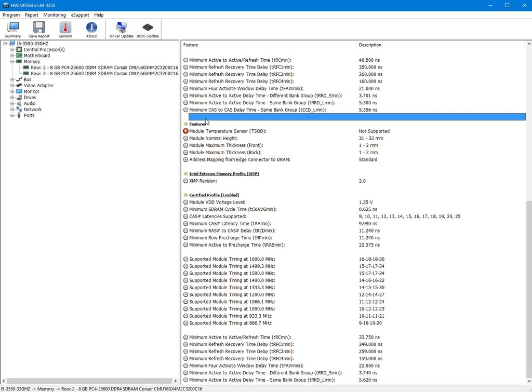The height and width of the screenshot is (392, 532).
Task: Click the tree pane right scroll arrow
Action: coord(176,381)
